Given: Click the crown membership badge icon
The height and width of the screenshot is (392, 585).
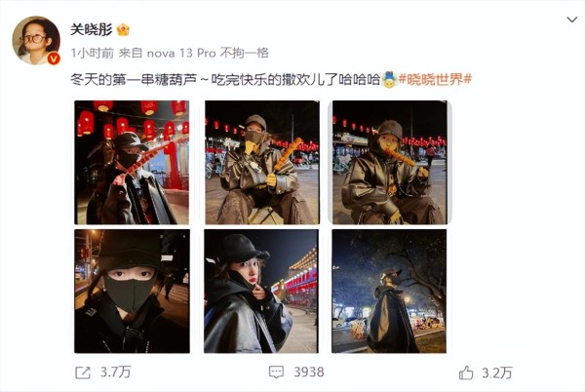Looking at the screenshot, I should point(123,30).
